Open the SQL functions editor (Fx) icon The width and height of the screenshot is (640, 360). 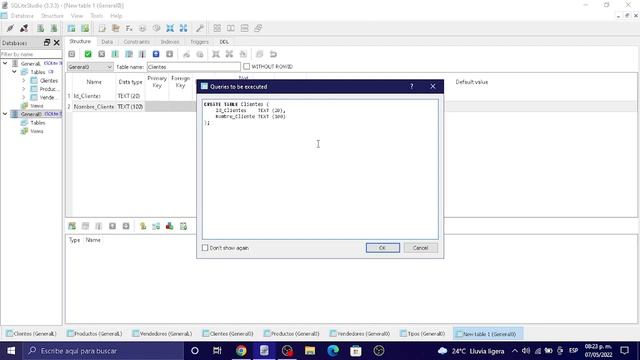[x=129, y=28]
